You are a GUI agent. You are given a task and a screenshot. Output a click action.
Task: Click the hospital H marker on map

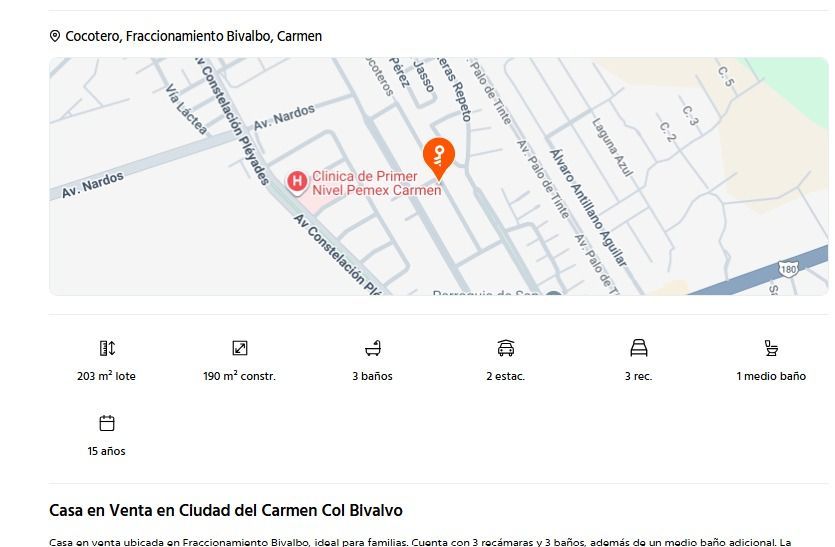pos(297,182)
